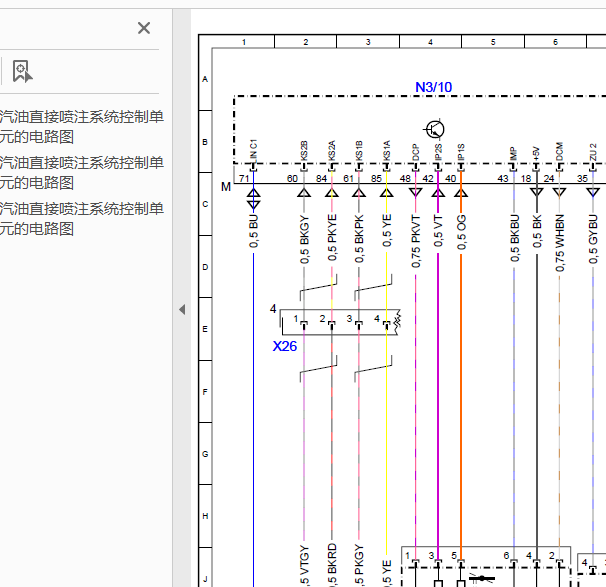Click grid row marker E
The image size is (606, 587).
[x=205, y=329]
